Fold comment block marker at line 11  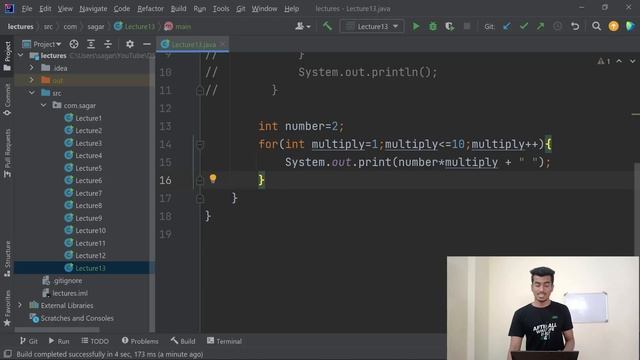tap(200, 90)
